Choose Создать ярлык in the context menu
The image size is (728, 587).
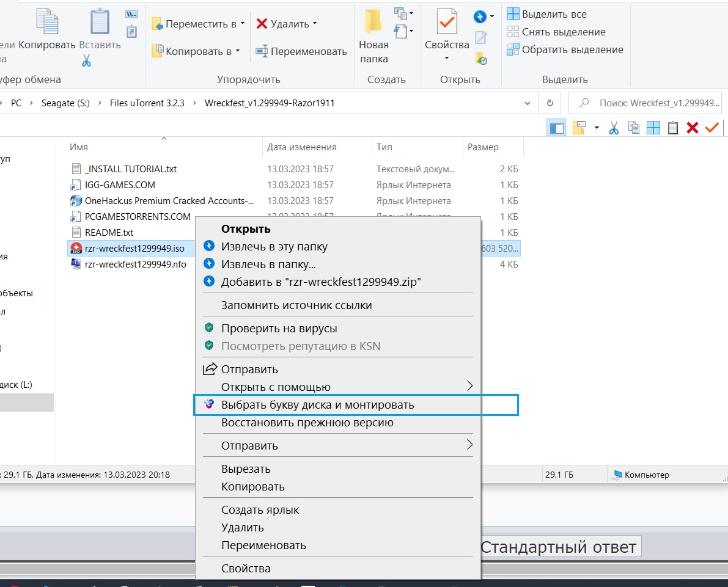pos(338,510)
